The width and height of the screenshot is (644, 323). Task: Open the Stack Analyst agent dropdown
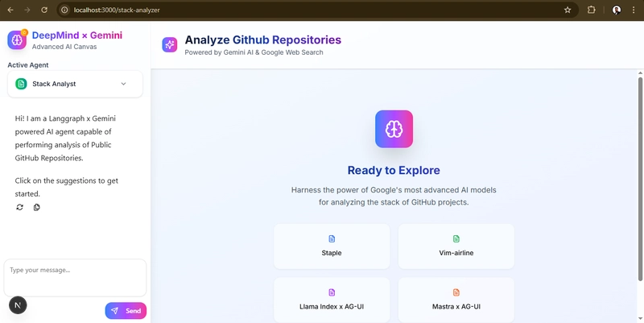[x=75, y=84]
